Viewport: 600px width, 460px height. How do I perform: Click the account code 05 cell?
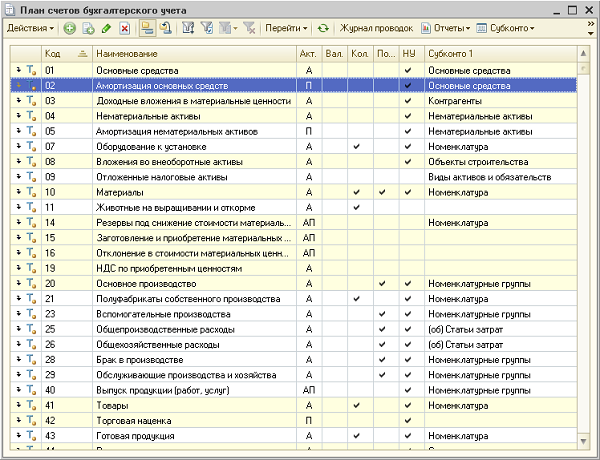pos(67,131)
